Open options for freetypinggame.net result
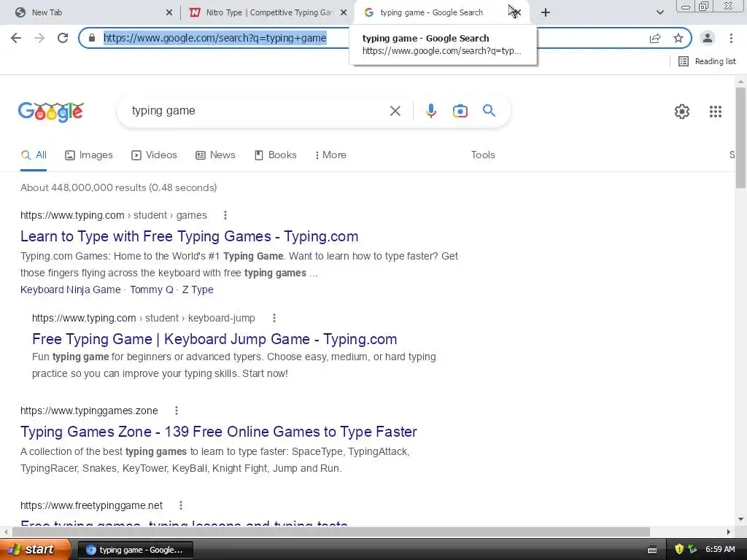This screenshot has width=747, height=560. (181, 505)
